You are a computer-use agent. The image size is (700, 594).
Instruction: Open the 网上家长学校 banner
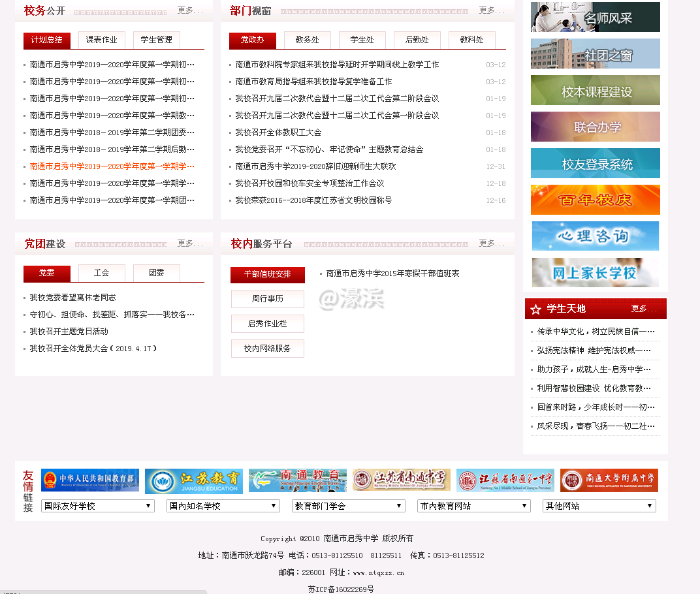tap(595, 272)
